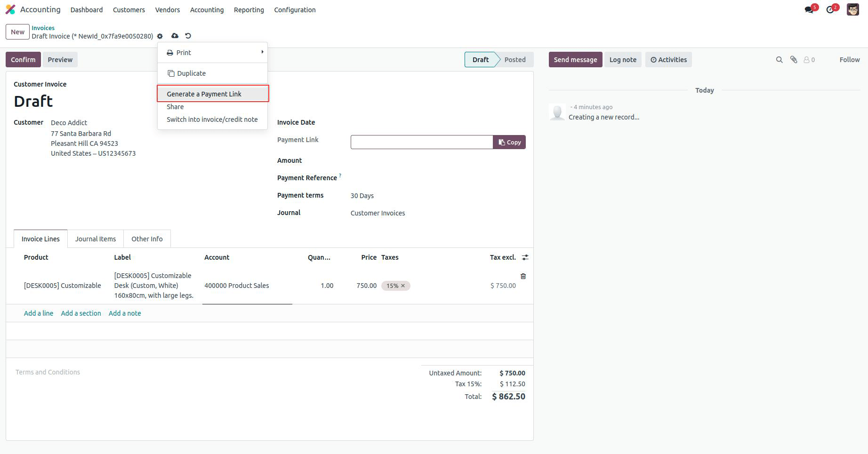The width and height of the screenshot is (868, 454).
Task: Confirm the draft invoice
Action: coord(23,59)
